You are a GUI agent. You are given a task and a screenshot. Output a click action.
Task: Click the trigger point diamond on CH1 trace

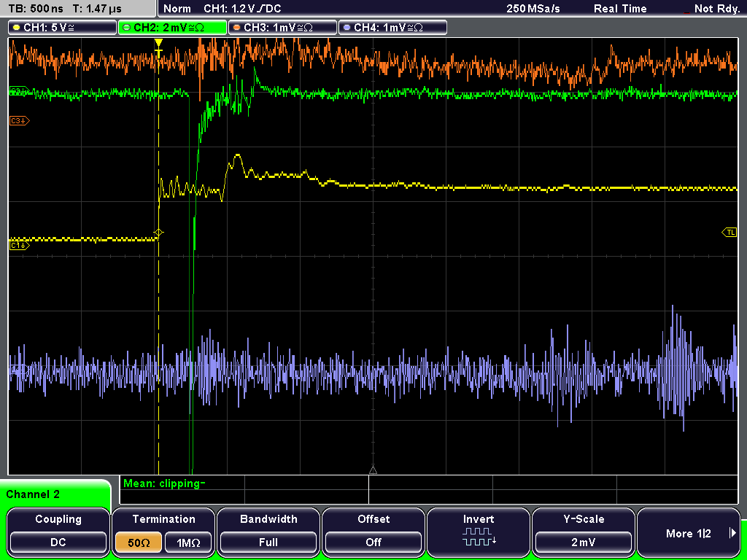pyautogui.click(x=158, y=233)
